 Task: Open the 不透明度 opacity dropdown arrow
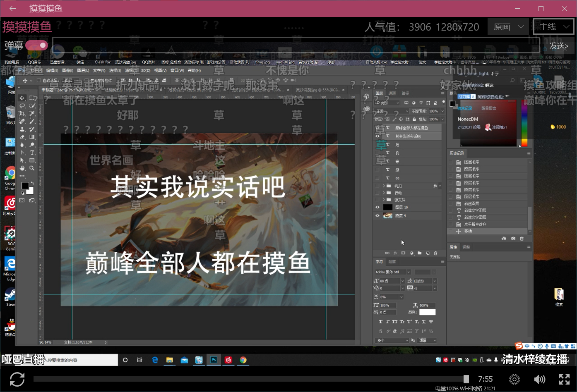point(442,111)
